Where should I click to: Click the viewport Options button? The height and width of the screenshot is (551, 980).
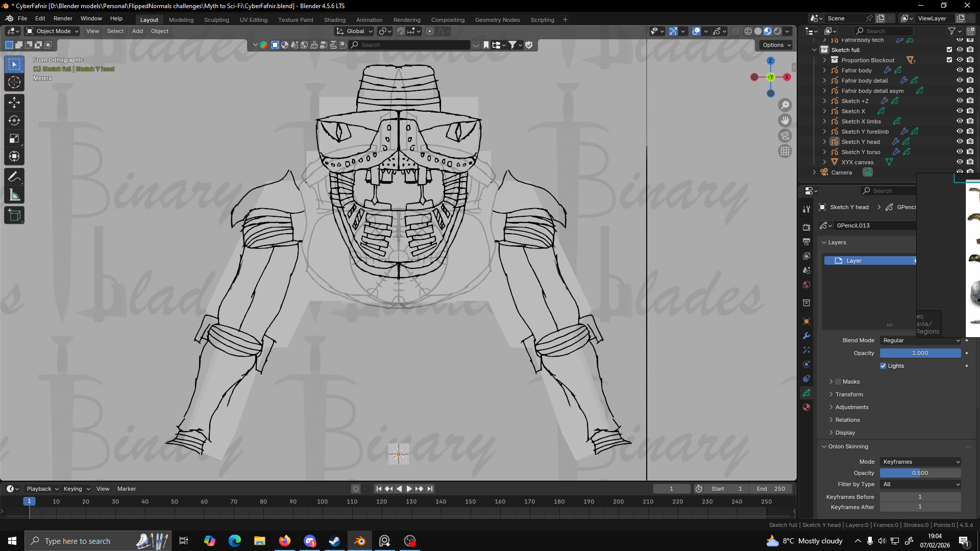(776, 45)
